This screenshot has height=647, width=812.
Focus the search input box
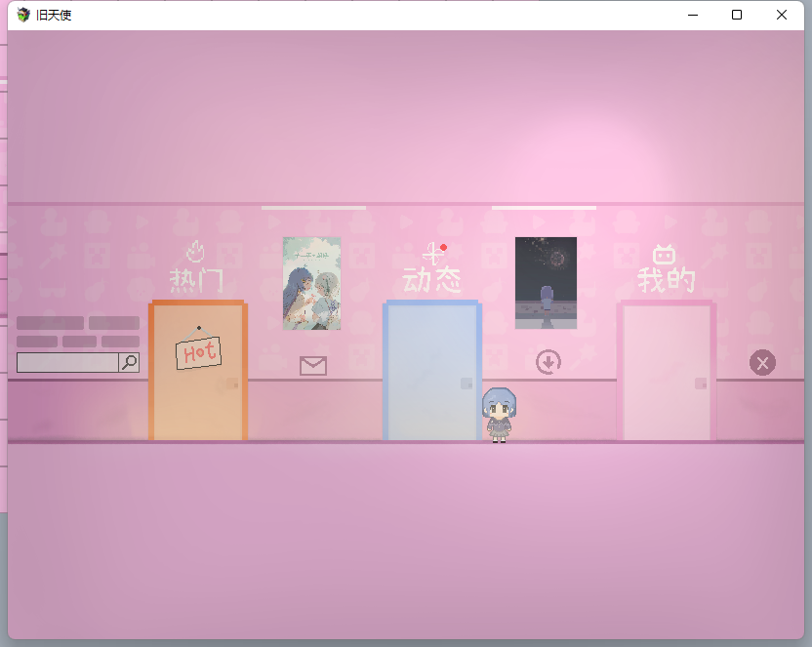click(68, 362)
